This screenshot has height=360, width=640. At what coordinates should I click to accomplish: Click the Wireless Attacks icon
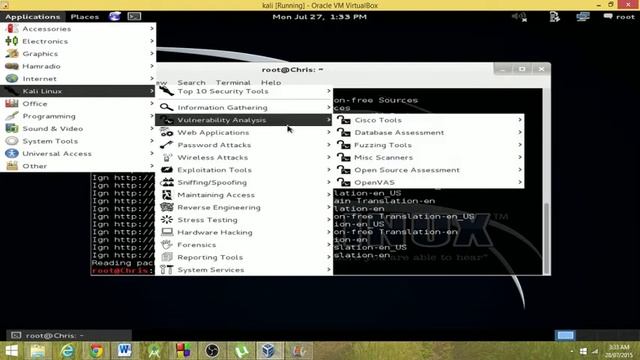[167, 158]
